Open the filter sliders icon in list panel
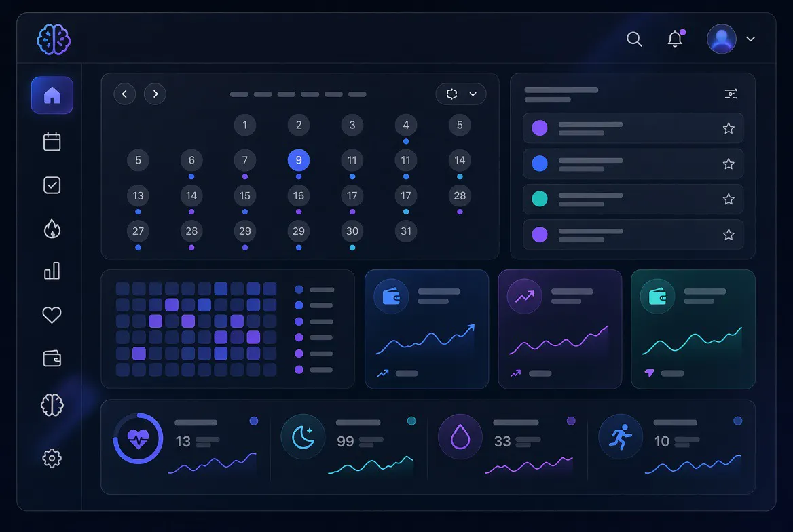 (x=731, y=94)
